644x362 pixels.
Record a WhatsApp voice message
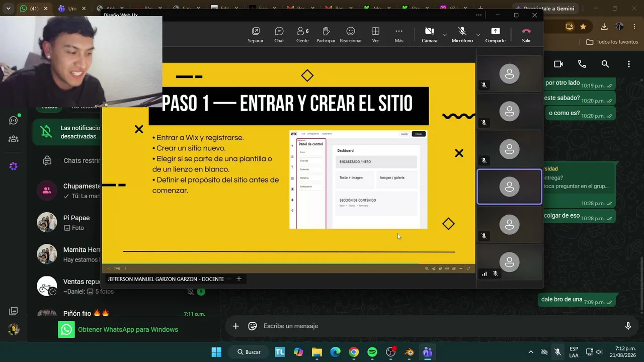(628, 326)
